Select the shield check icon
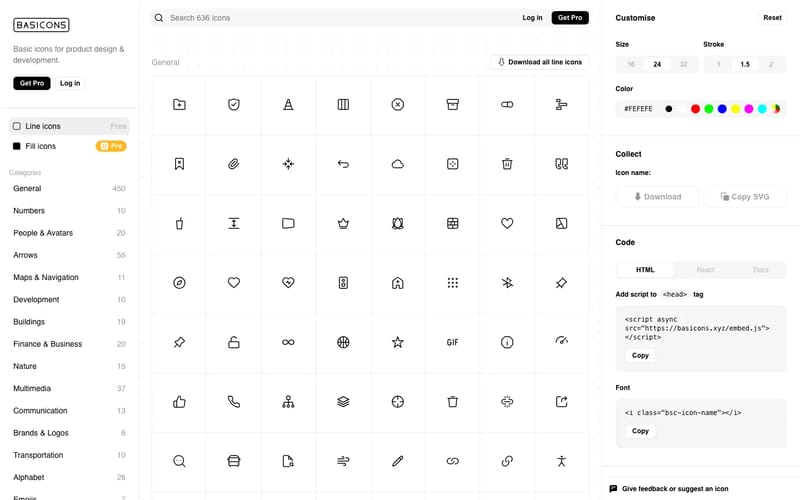This screenshot has width=800, height=500. click(x=234, y=104)
